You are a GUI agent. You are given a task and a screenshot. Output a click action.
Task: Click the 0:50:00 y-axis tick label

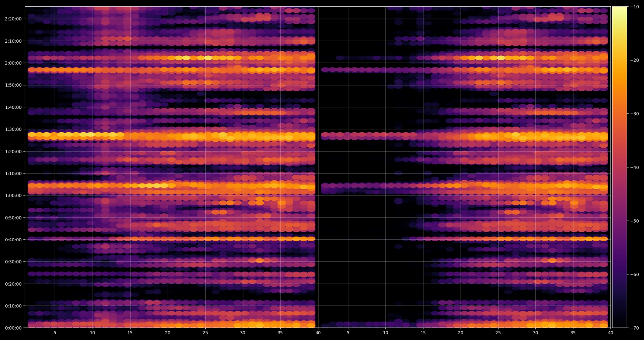click(x=13, y=217)
